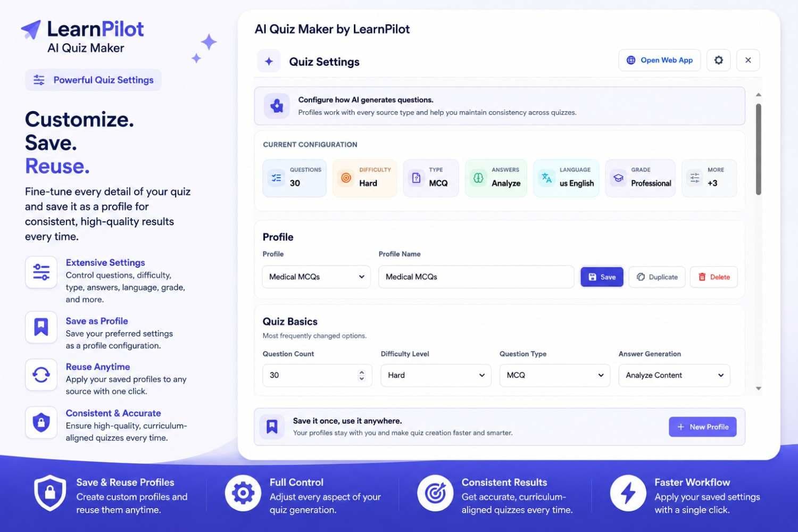The height and width of the screenshot is (532, 798).
Task: Duplicate the current profile
Action: click(656, 277)
